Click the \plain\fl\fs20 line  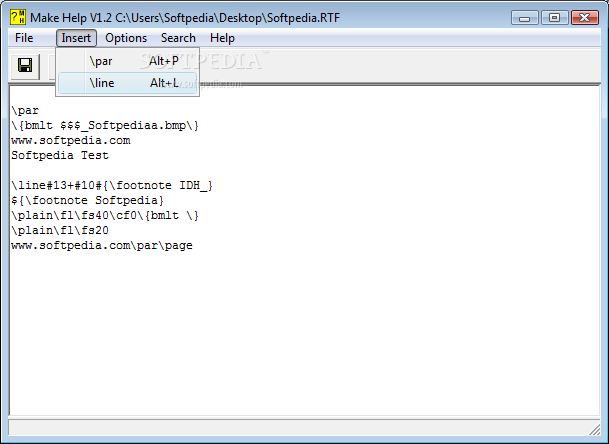(x=60, y=230)
